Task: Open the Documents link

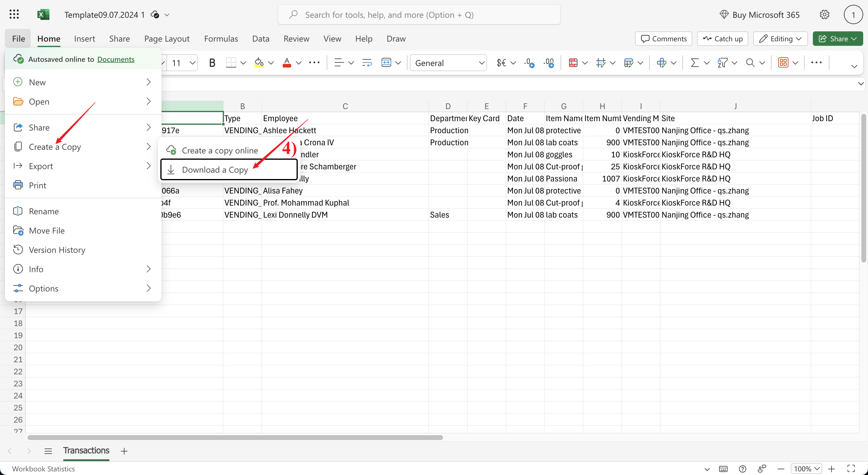Action: [x=115, y=59]
